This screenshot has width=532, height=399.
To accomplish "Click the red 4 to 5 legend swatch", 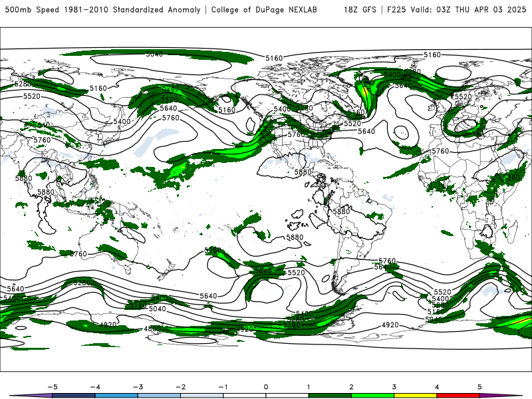I will (x=458, y=396).
